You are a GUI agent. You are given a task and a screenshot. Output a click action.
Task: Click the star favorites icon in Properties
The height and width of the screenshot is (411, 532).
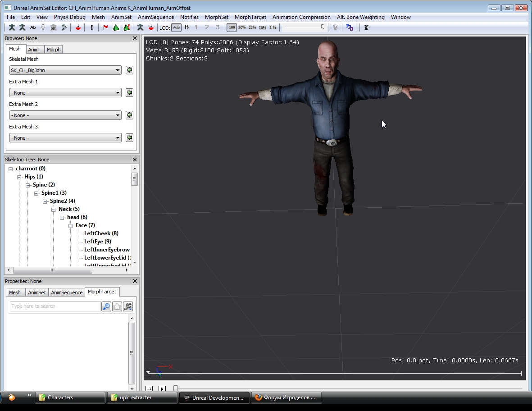(117, 306)
